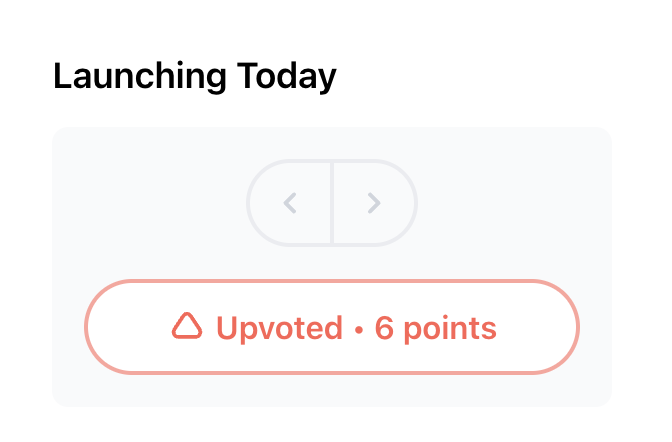Click the Launching Today section title

tap(195, 77)
